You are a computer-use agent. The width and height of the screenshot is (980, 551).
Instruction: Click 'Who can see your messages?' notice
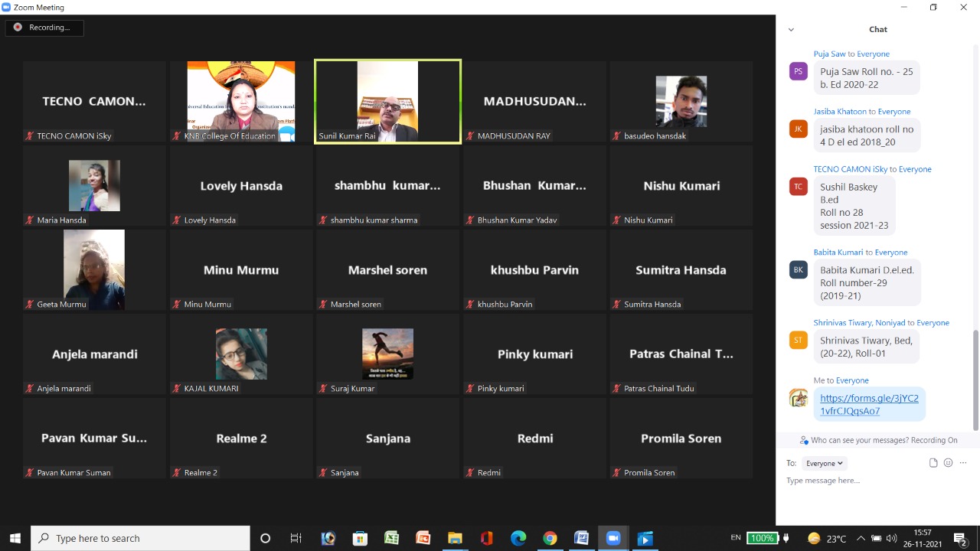[878, 440]
